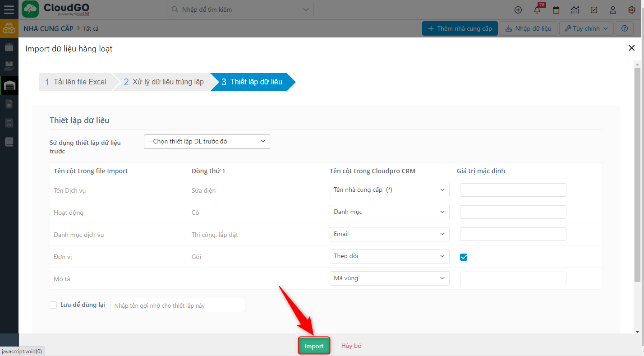This screenshot has height=356, width=644.
Task: Enable the Lưu để dùng lại checkbox
Action: click(x=53, y=305)
